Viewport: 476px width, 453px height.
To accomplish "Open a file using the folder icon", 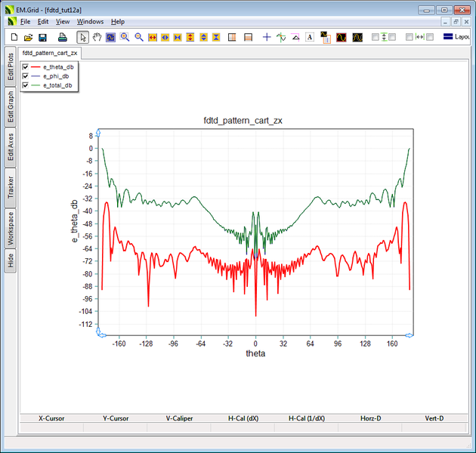I will tap(28, 37).
